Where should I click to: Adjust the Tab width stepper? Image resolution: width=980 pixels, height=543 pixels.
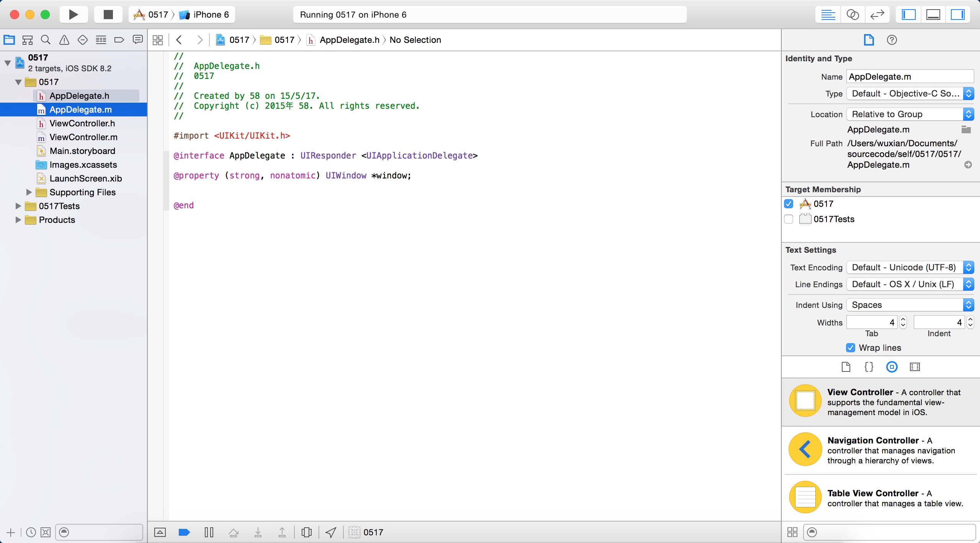point(903,322)
